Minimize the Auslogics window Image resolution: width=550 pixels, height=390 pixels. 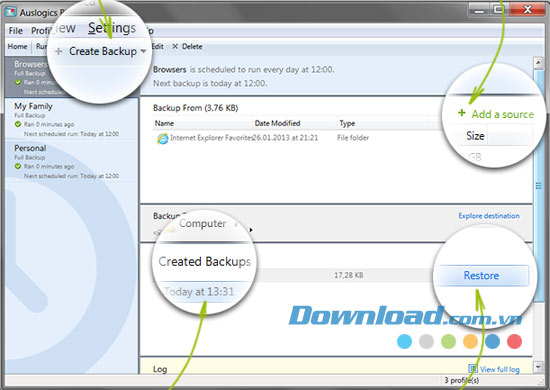pyautogui.click(x=479, y=10)
